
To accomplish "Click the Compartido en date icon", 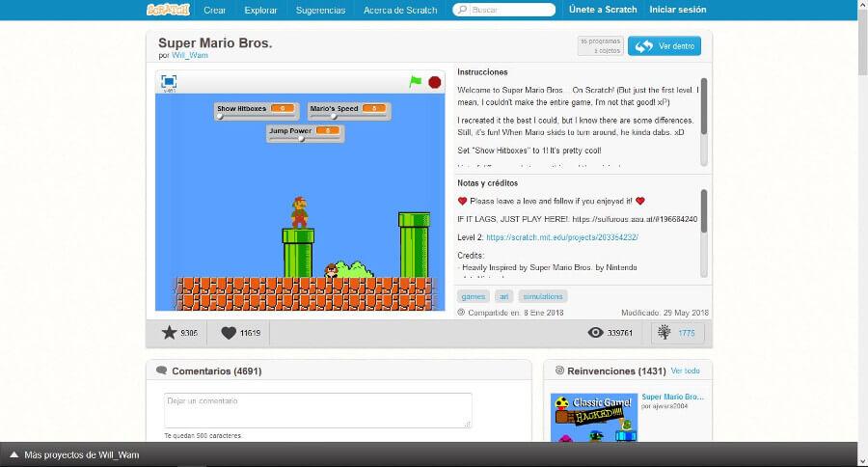I will [x=461, y=313].
